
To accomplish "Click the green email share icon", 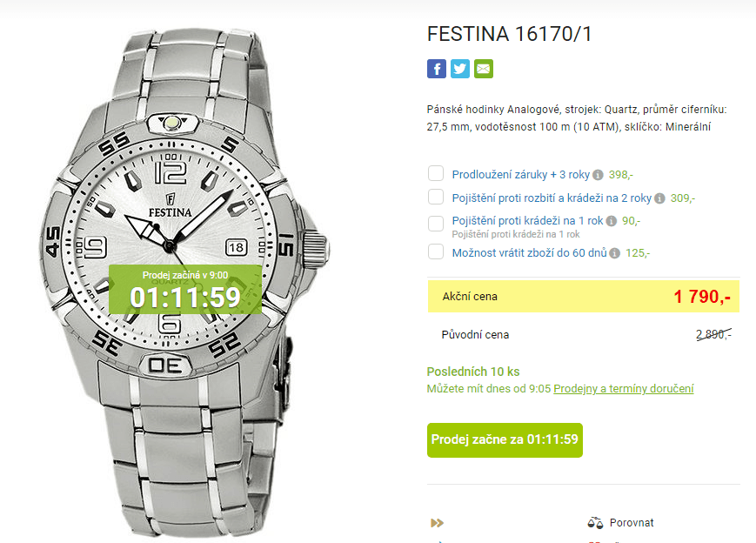I will point(483,69).
